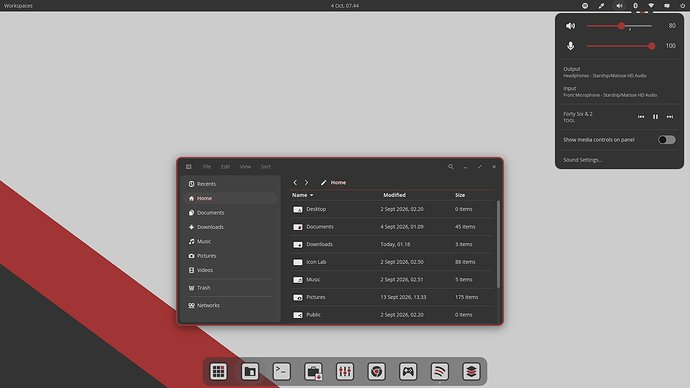Screen dimensions: 690x388
Task: Select the Pictures folder with 175 items
Action: click(392, 297)
